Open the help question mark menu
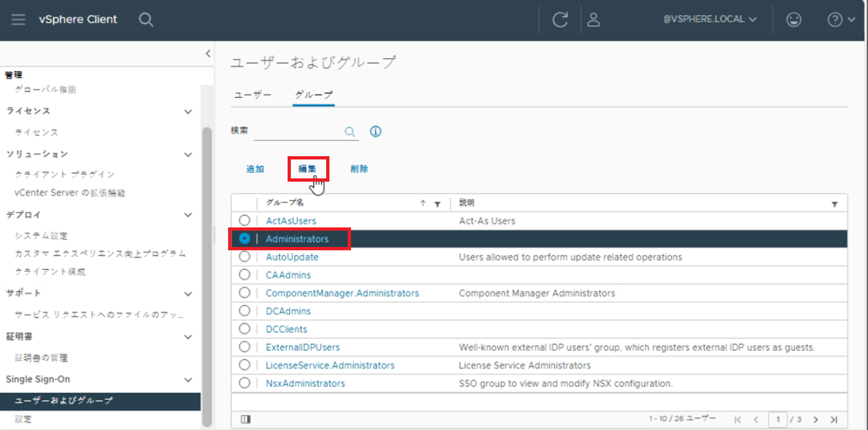 [841, 20]
